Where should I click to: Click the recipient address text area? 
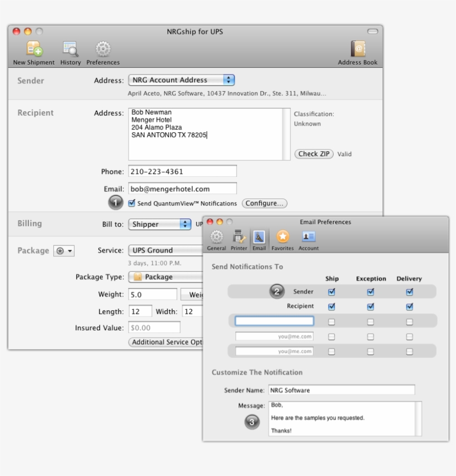tap(206, 134)
